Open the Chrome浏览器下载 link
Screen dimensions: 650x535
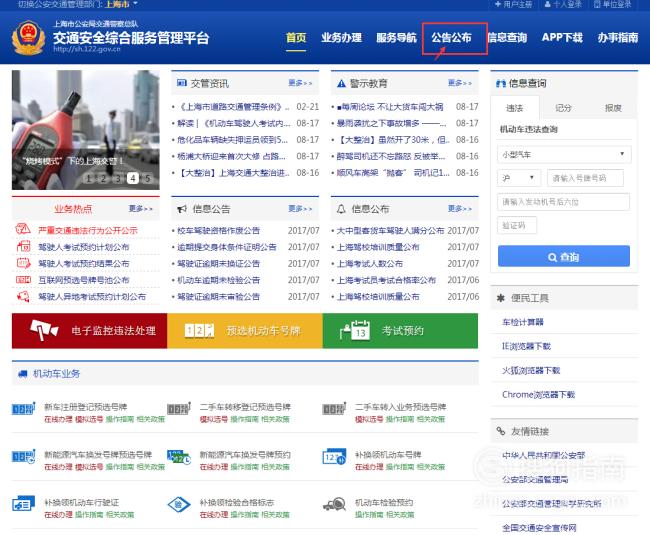tap(538, 395)
